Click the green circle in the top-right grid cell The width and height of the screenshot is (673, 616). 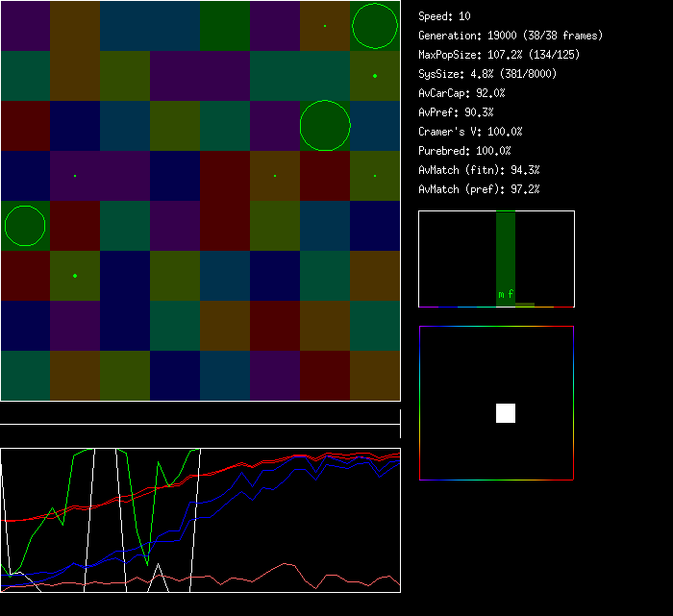tap(375, 26)
